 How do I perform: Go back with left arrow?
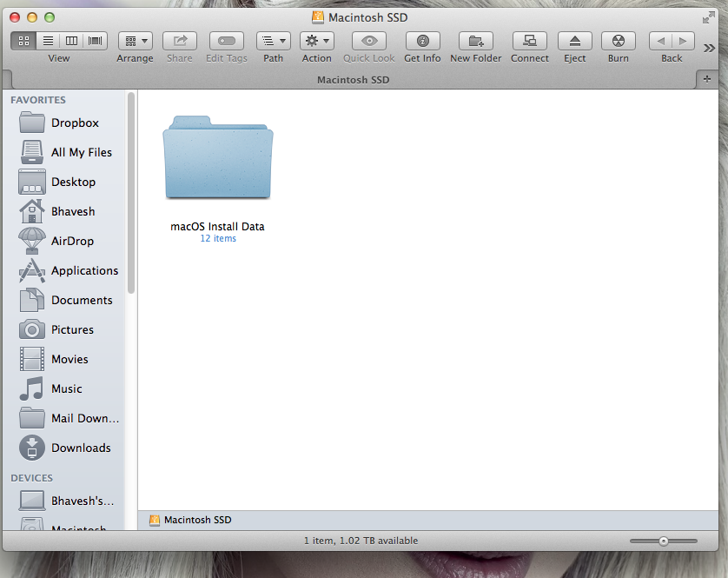pos(661,41)
